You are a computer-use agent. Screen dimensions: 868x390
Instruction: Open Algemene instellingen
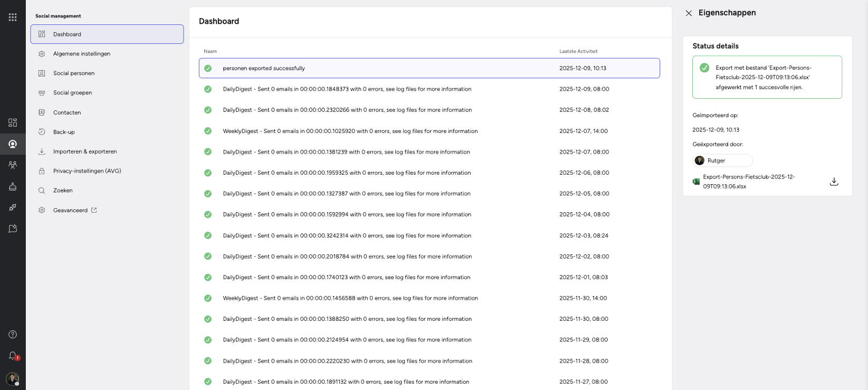pos(107,54)
